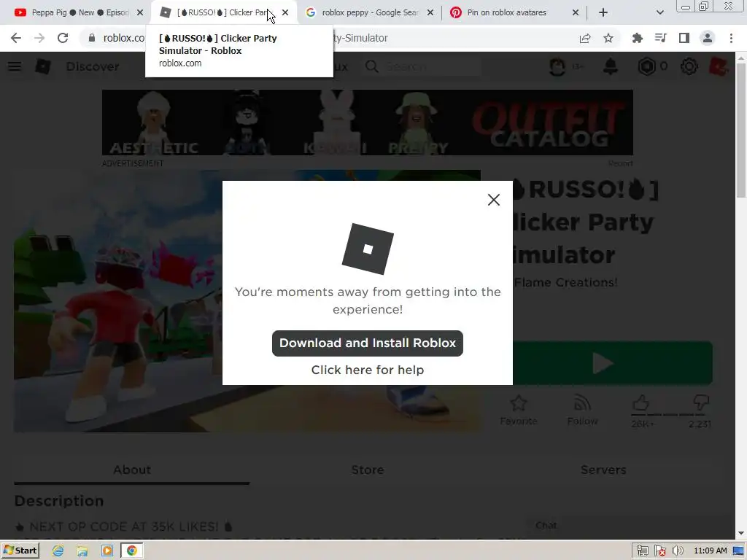Screen dimensions: 747x560
Task: Close the download dialog with the X
Action: (x=494, y=200)
